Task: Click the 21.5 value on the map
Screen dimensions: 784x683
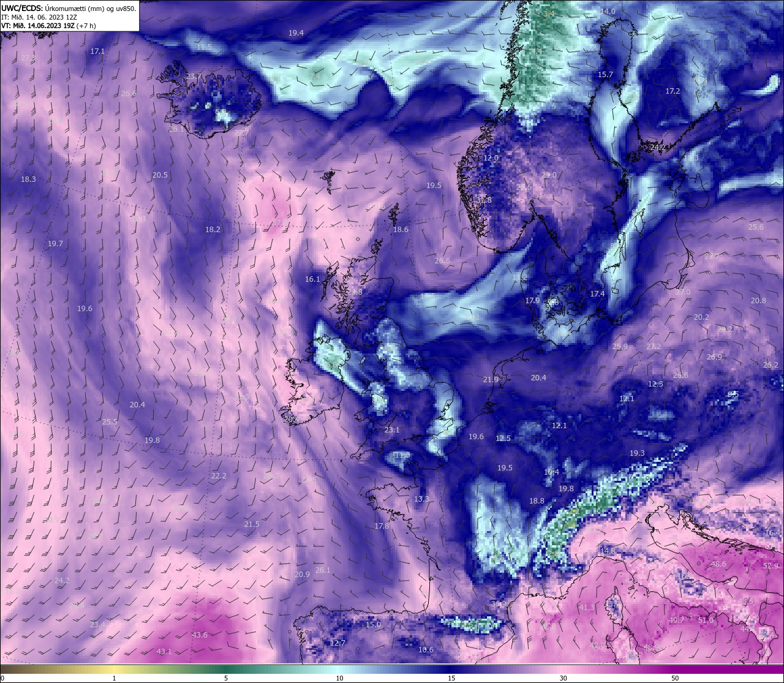Action: pyautogui.click(x=252, y=524)
